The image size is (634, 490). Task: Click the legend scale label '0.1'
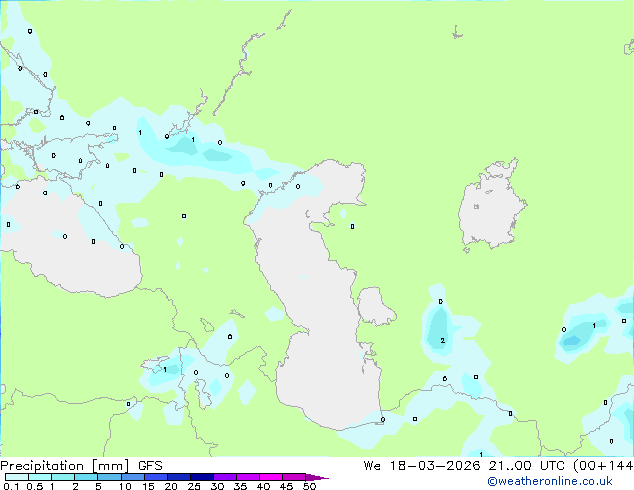[11, 486]
